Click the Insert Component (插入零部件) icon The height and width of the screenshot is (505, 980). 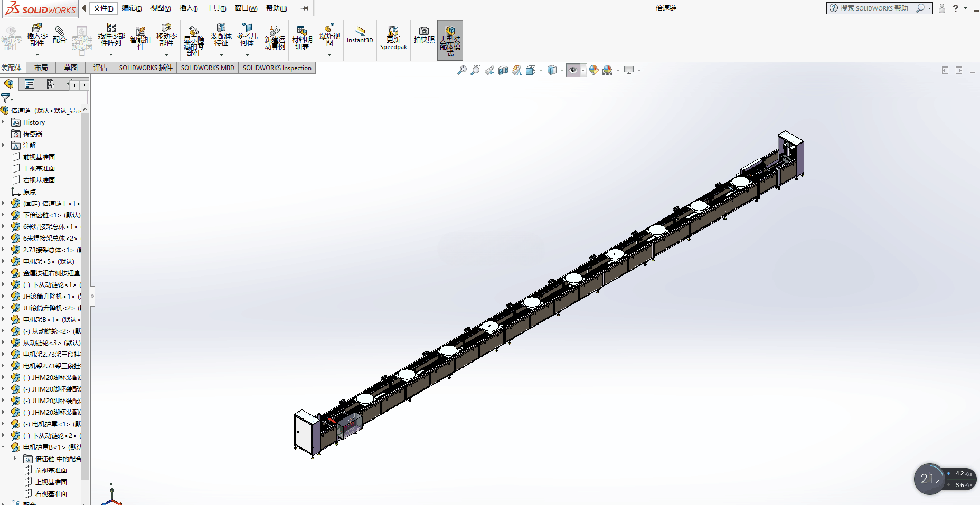(37, 35)
